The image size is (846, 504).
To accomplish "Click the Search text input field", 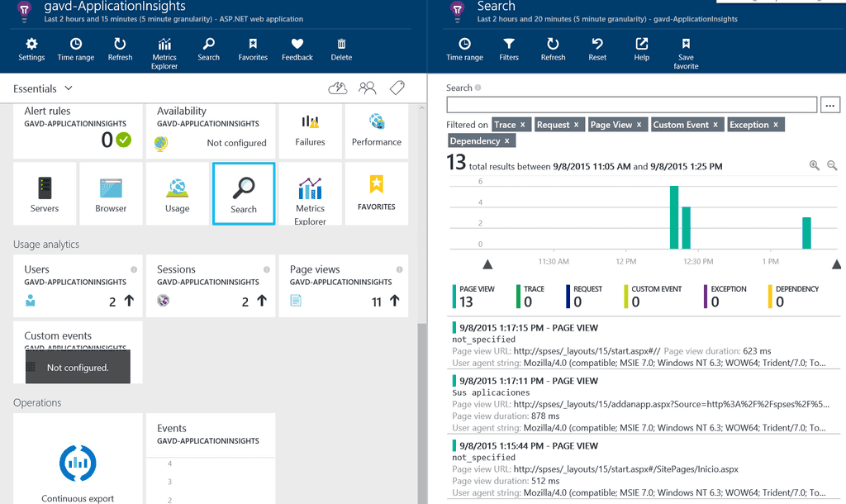I will point(631,105).
